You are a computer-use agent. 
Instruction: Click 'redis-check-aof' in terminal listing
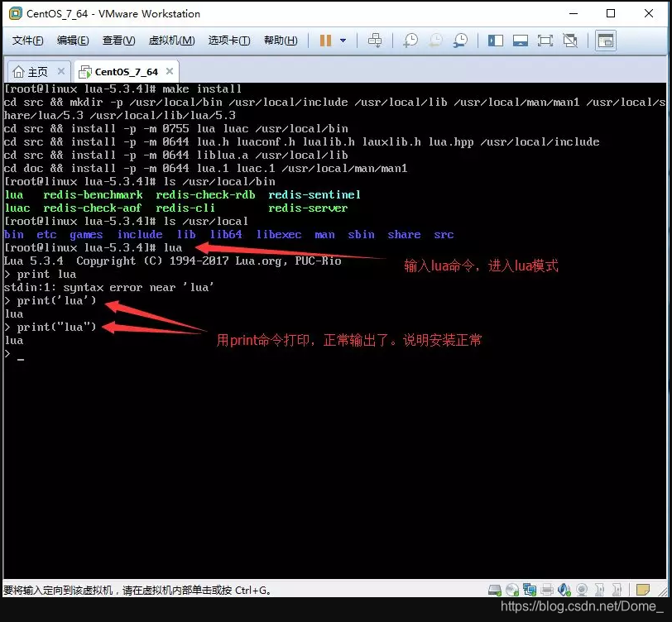point(92,208)
